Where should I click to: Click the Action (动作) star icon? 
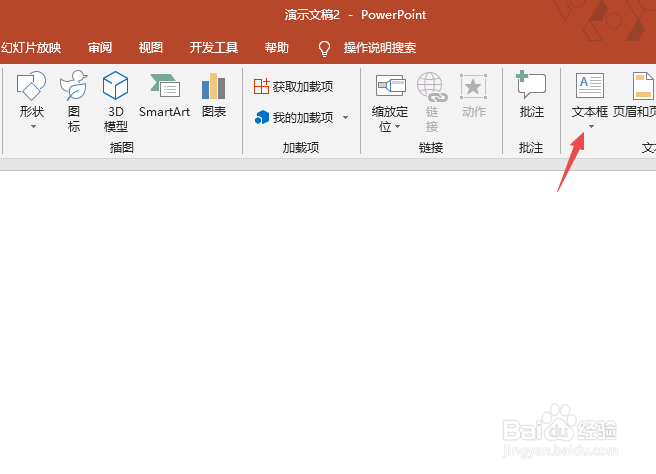click(x=474, y=86)
